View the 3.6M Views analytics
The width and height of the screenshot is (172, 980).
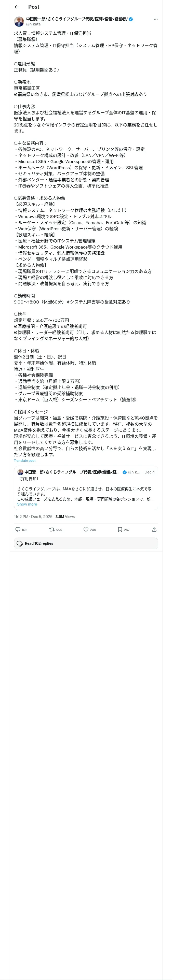[65, 517]
